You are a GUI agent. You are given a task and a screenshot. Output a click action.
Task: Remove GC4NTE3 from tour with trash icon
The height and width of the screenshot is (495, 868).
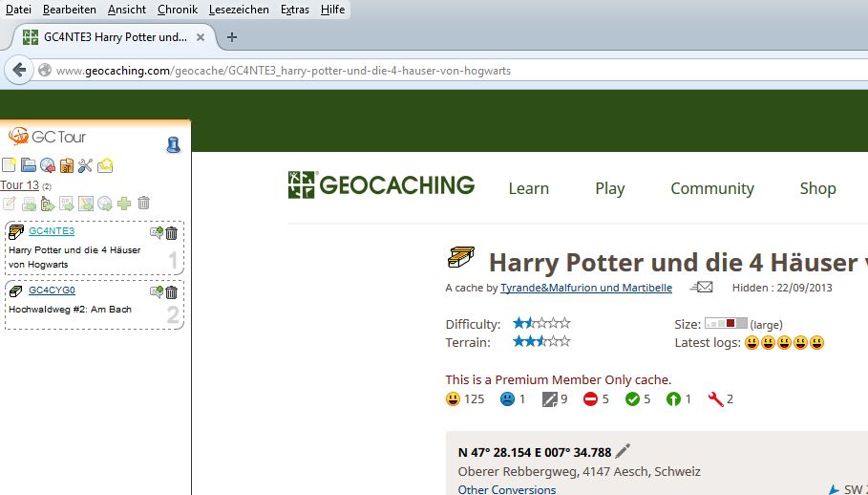(172, 232)
